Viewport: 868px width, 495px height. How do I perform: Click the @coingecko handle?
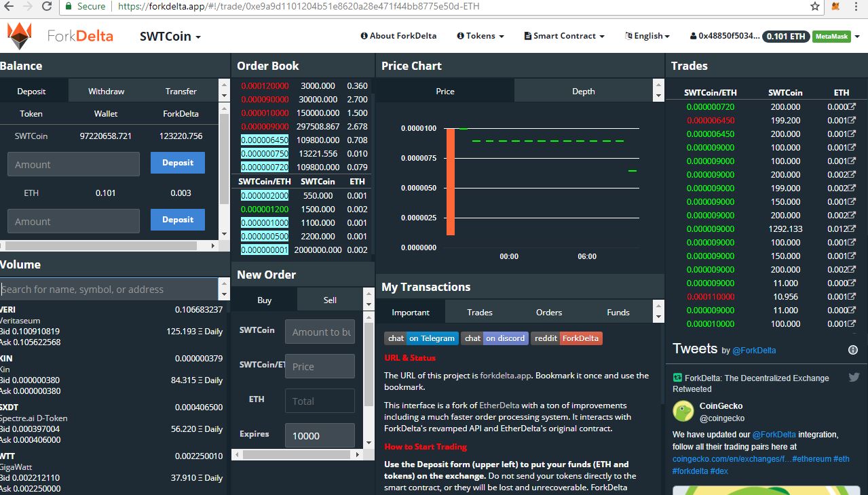[x=722, y=418]
